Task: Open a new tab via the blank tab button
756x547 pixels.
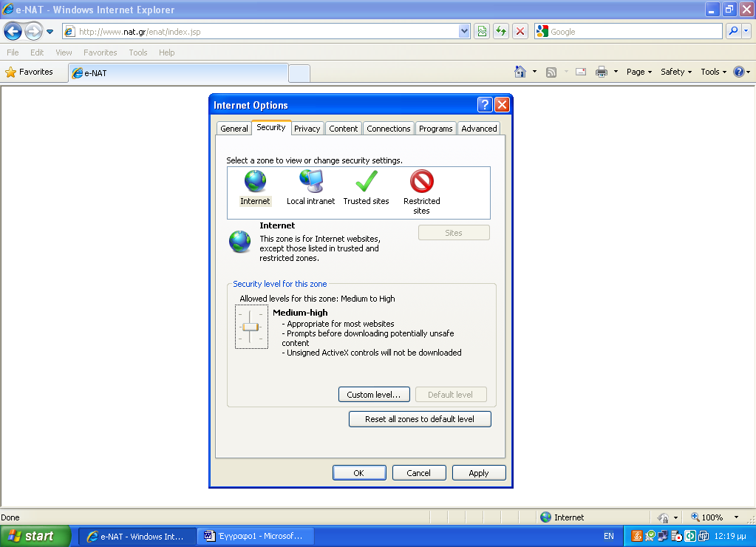Action: coord(299,73)
